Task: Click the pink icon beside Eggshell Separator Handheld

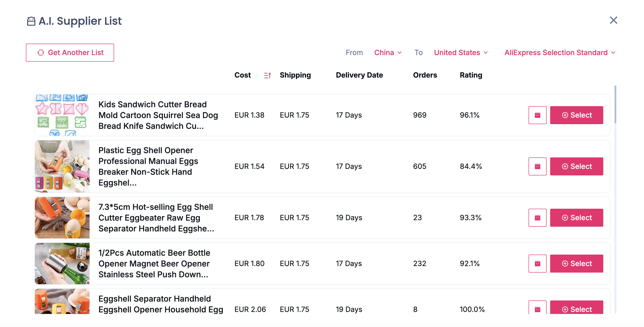Action: [537, 309]
